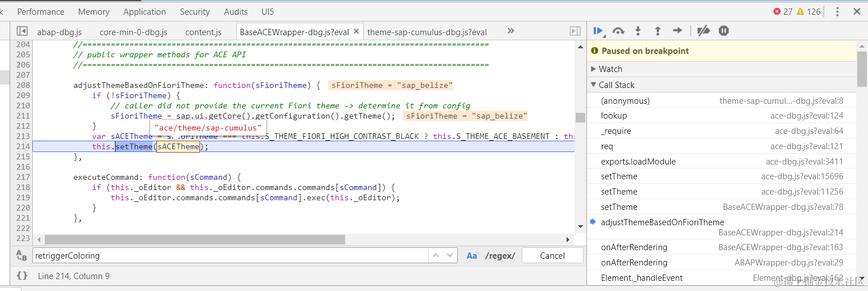Hide the debugger sidebar
The width and height of the screenshot is (868, 291).
pos(575,31)
